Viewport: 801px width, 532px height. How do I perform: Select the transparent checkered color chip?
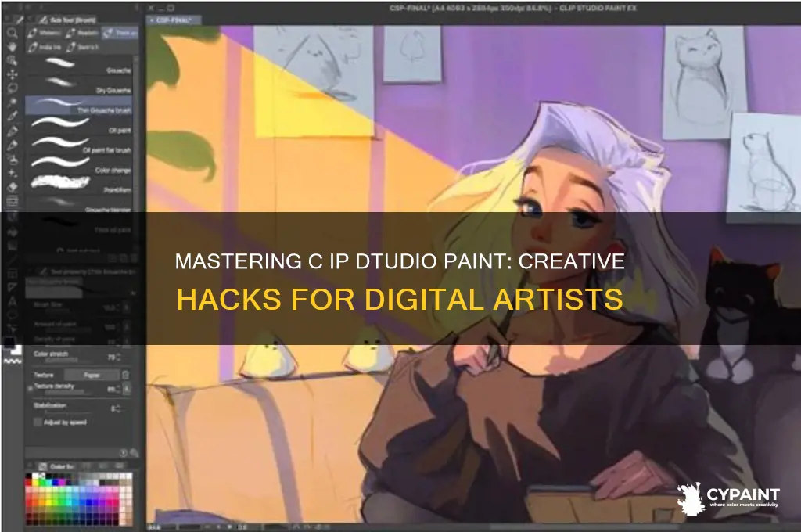click(13, 361)
